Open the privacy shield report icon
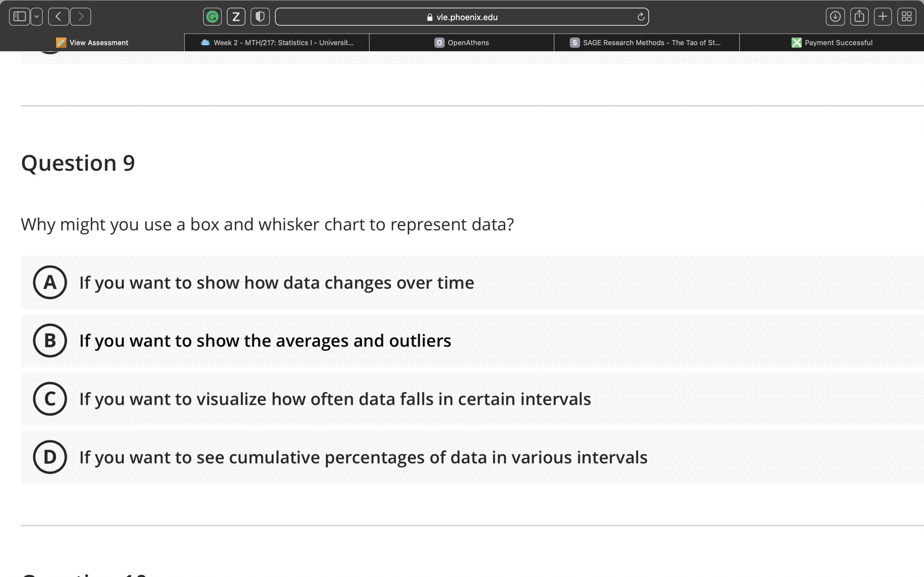The width and height of the screenshot is (924, 577). pyautogui.click(x=260, y=17)
